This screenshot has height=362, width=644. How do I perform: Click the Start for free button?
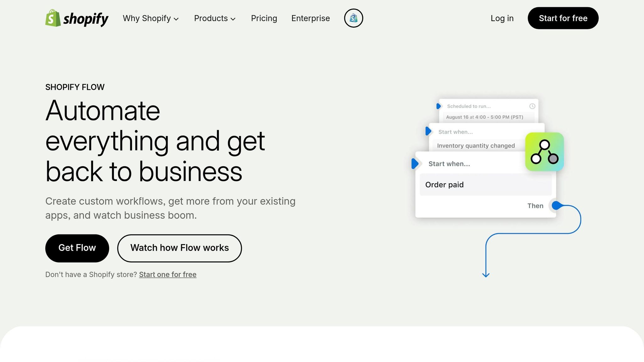(x=563, y=18)
